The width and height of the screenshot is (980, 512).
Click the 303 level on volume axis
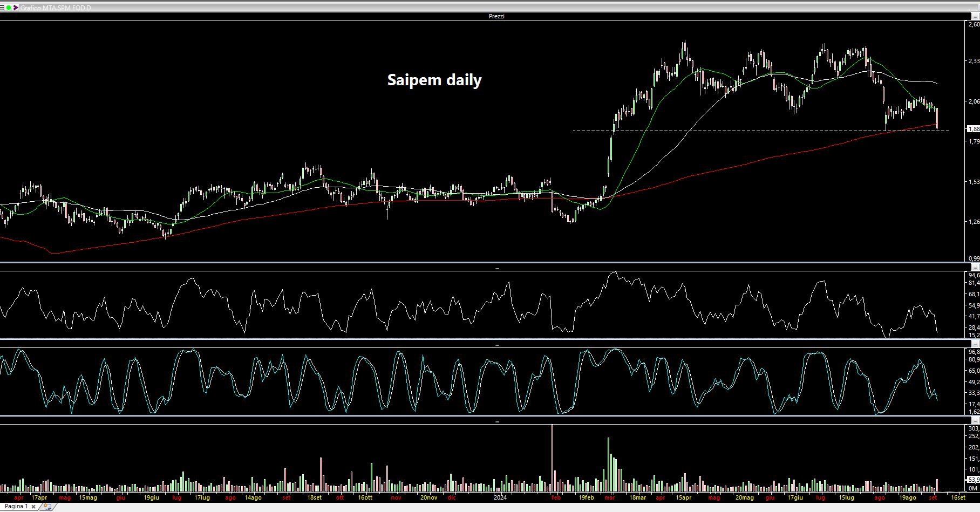point(974,428)
